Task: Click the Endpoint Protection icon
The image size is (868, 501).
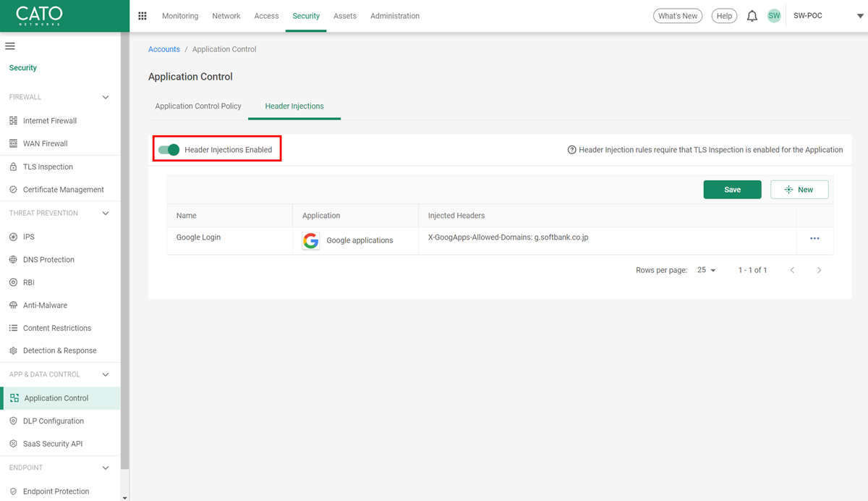Action: click(13, 491)
